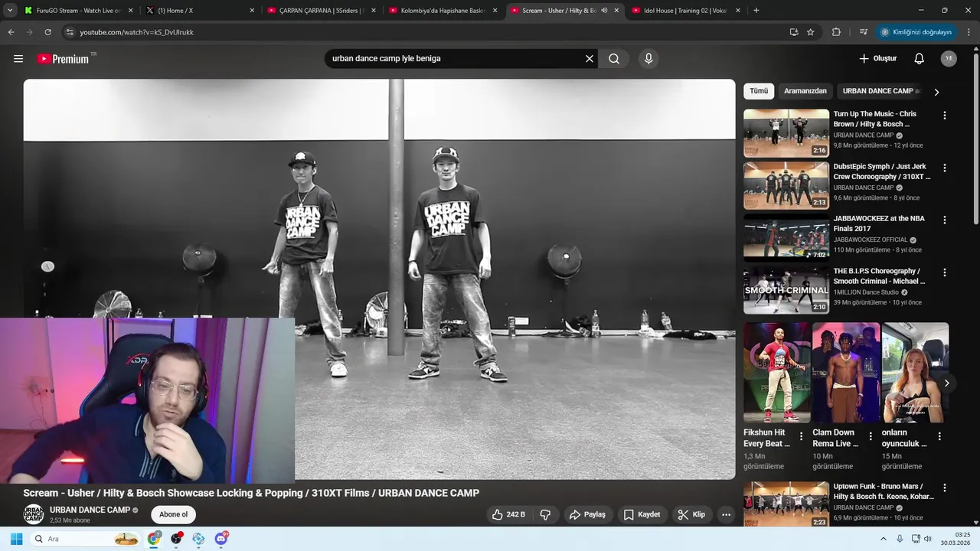Open Discord icon in the taskbar

tap(221, 539)
